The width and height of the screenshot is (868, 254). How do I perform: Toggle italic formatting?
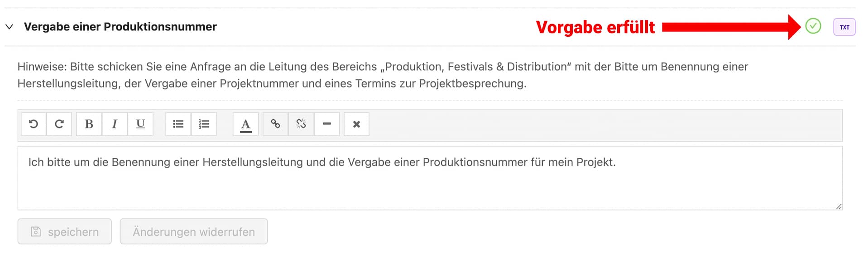click(x=115, y=124)
